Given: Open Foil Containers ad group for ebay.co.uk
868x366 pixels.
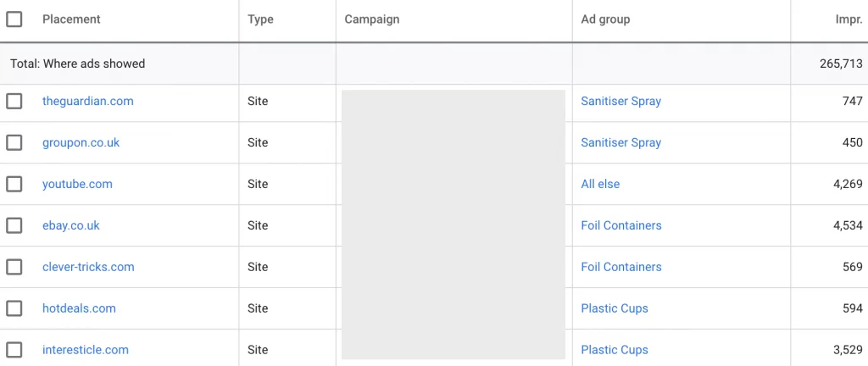Looking at the screenshot, I should click(620, 225).
